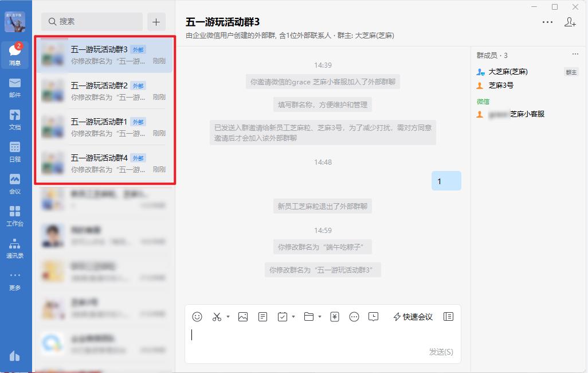Toggle the message records panel icon on far right
Screen dimensions: 588x373
point(449,316)
